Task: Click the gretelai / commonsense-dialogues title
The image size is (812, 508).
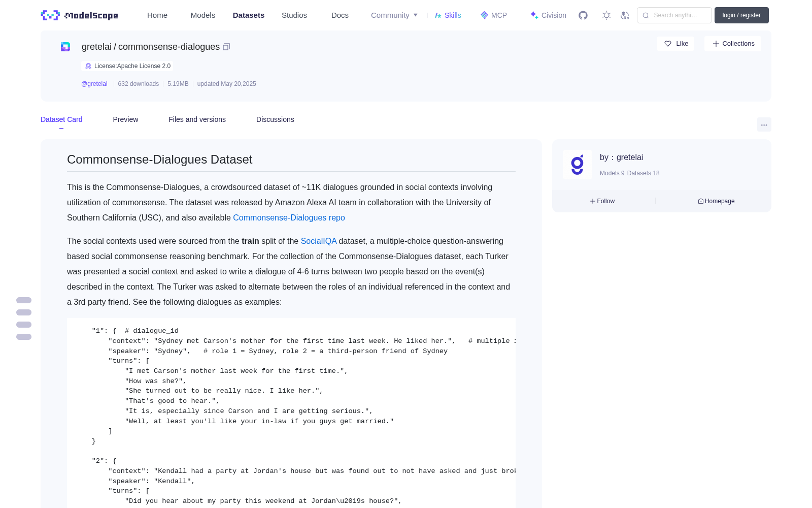Action: [151, 47]
